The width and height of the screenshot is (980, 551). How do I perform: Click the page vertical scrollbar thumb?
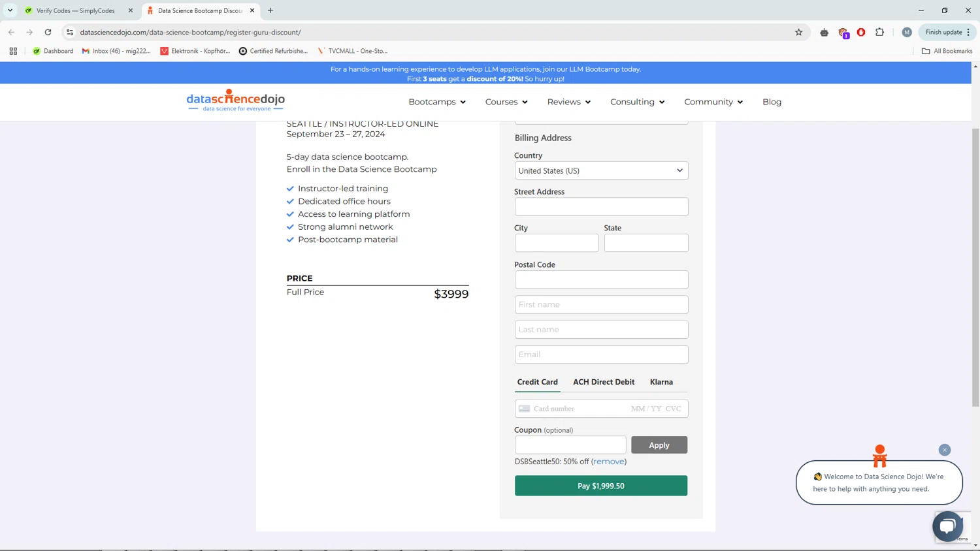pos(975,268)
